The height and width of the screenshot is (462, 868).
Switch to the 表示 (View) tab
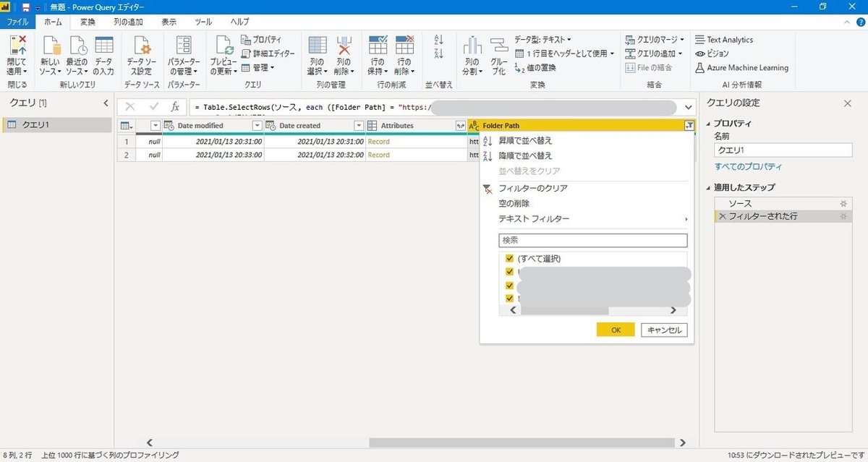(169, 22)
